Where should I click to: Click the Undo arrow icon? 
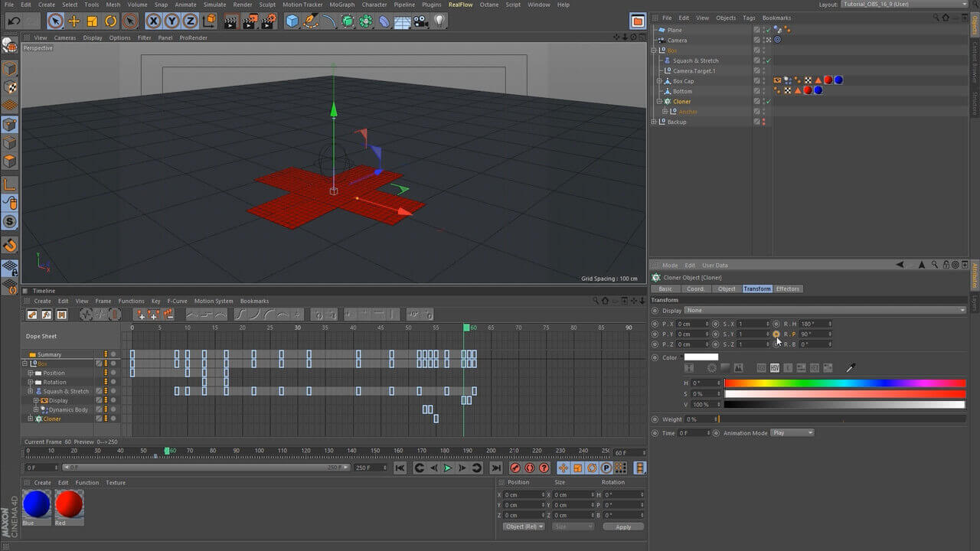[x=14, y=21]
